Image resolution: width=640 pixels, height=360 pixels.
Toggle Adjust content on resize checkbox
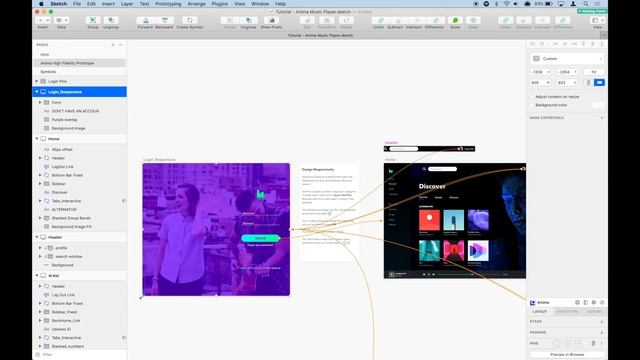(x=532, y=97)
